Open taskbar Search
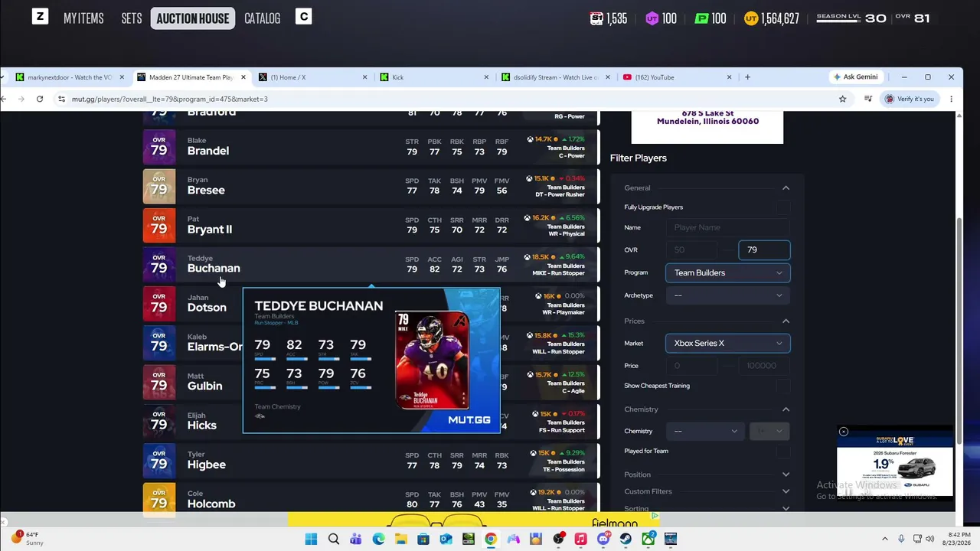Viewport: 980px width, 551px height. click(x=334, y=540)
